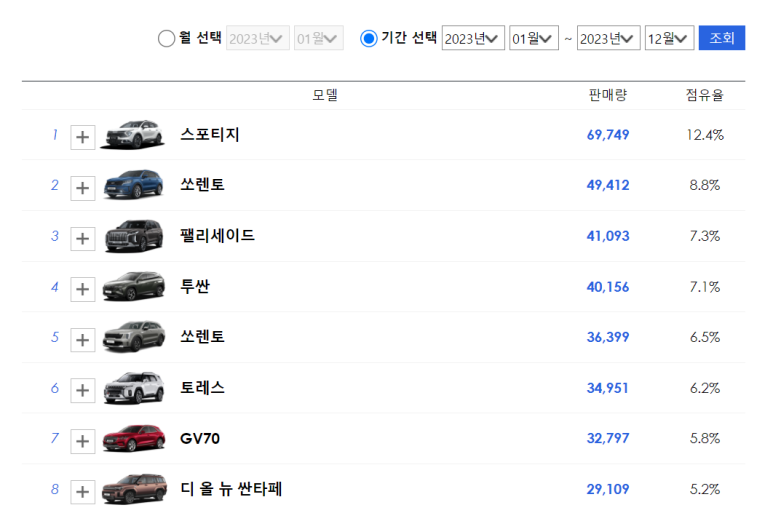Click the white 스포티지 car thumbnail
Viewport: 773px width, 513px height.
click(x=133, y=135)
